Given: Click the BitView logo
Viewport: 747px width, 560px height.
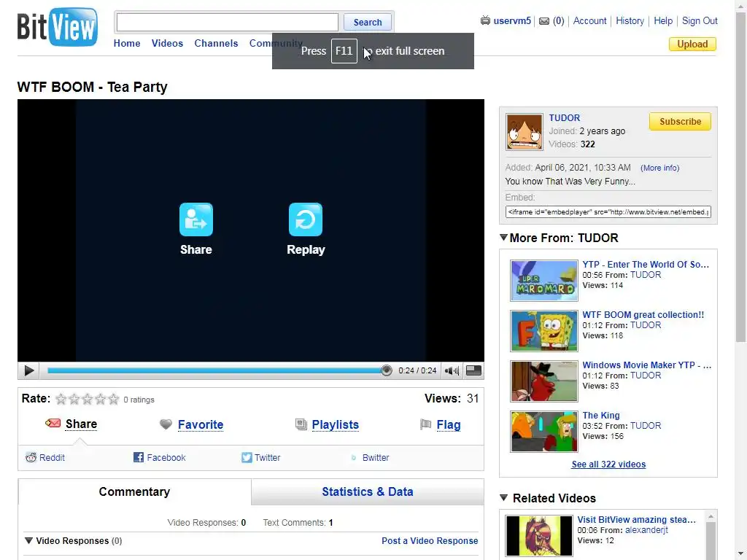Looking at the screenshot, I should [57, 27].
